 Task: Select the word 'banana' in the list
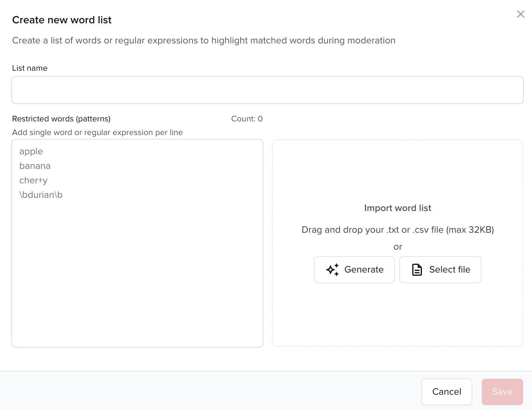pyautogui.click(x=35, y=166)
